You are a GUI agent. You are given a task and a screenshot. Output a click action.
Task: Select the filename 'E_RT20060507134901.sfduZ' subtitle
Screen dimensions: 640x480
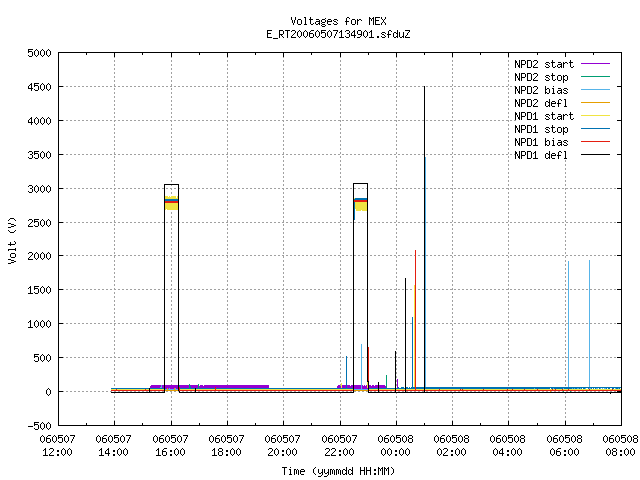338,34
